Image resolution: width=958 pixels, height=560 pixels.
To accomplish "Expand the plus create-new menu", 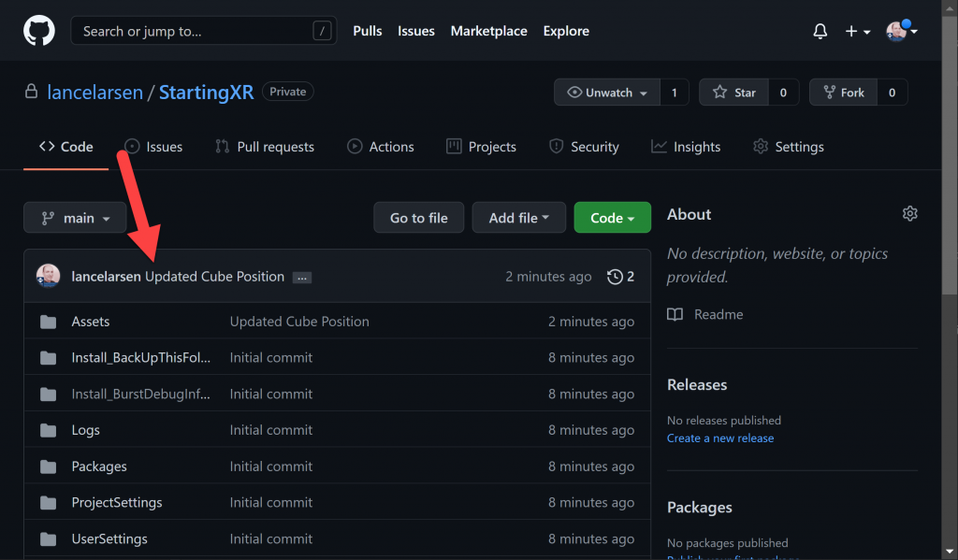I will (x=857, y=31).
